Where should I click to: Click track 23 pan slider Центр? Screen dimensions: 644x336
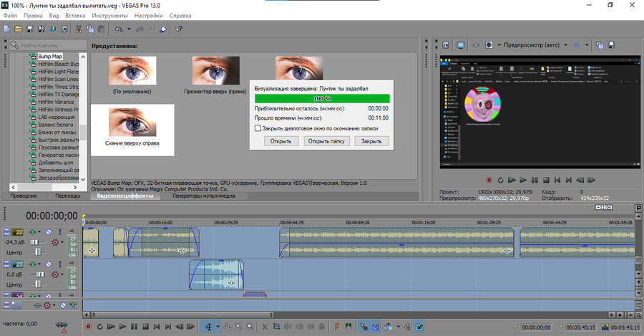[37, 284]
